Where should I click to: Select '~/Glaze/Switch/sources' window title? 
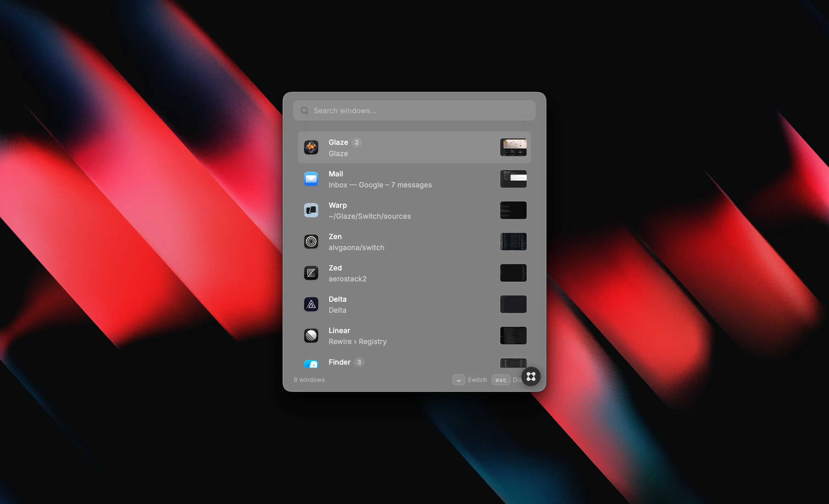point(369,216)
